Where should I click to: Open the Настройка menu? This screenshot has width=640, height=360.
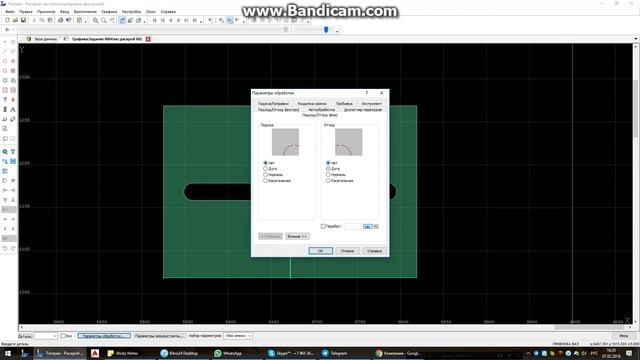point(131,11)
